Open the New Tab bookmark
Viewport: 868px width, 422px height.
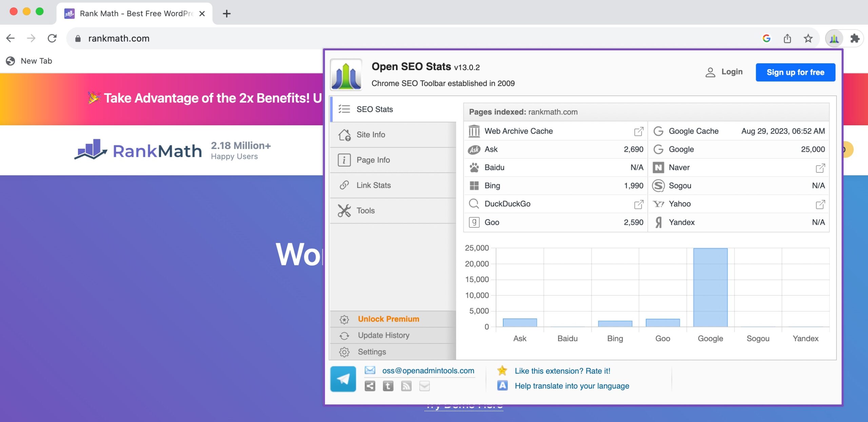[29, 61]
